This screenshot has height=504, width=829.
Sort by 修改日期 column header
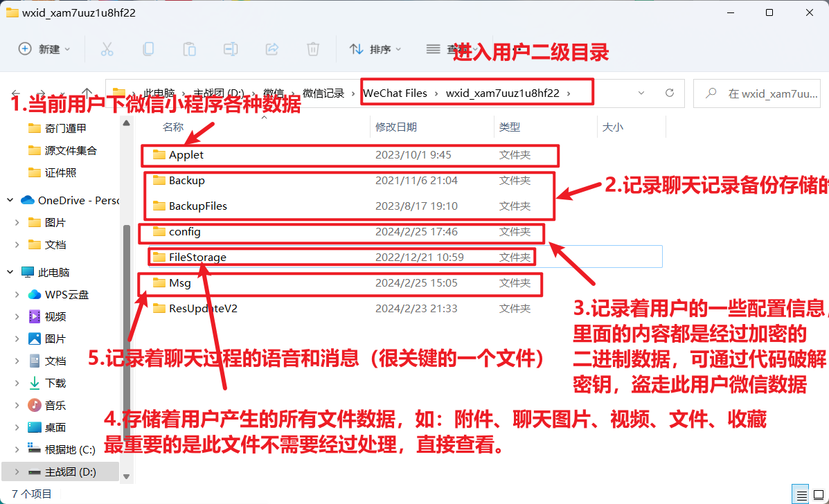(x=396, y=127)
